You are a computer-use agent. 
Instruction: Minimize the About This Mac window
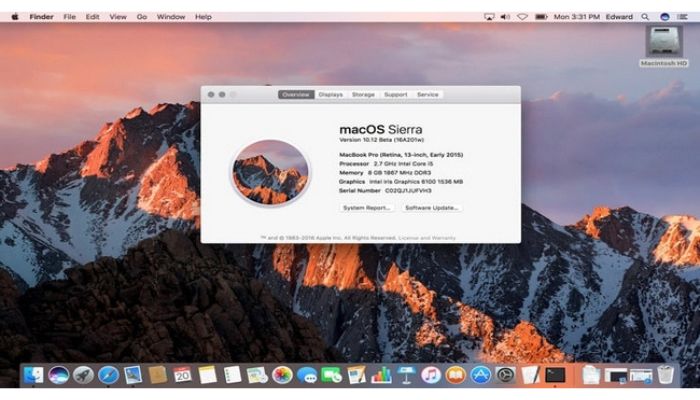(222, 95)
